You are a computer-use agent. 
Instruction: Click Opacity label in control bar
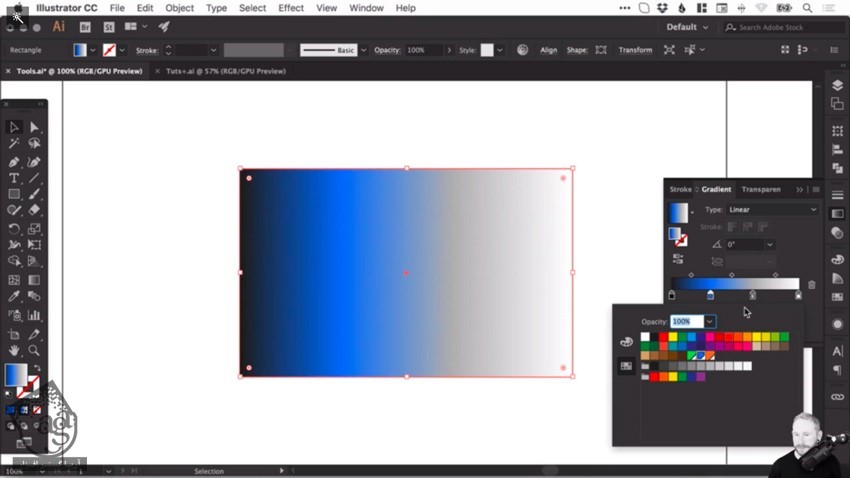(387, 50)
